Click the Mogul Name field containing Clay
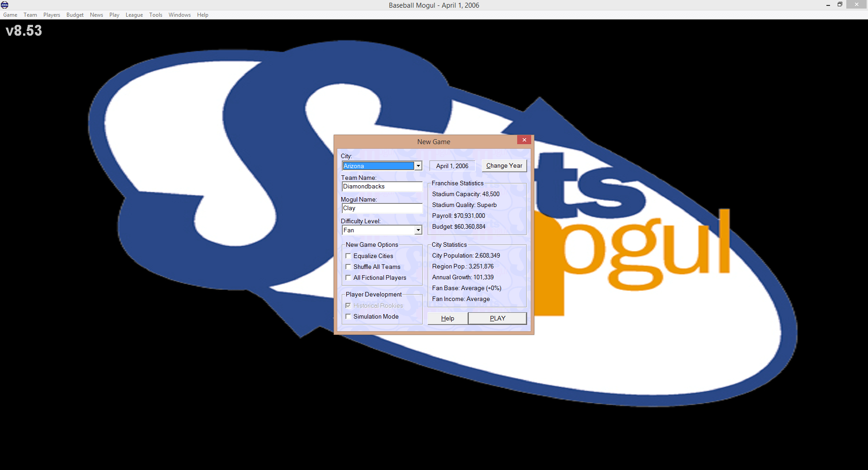868x470 pixels. pos(382,208)
